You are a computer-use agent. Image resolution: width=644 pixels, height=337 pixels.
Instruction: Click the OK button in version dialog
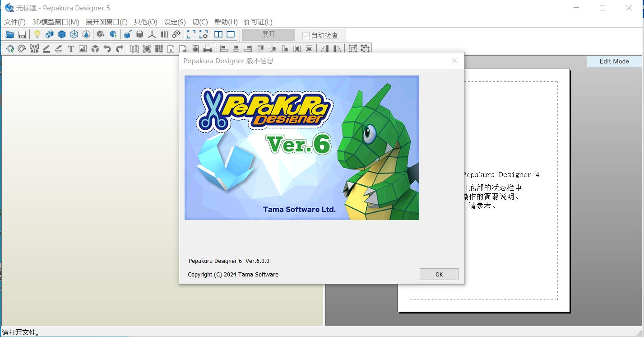439,274
